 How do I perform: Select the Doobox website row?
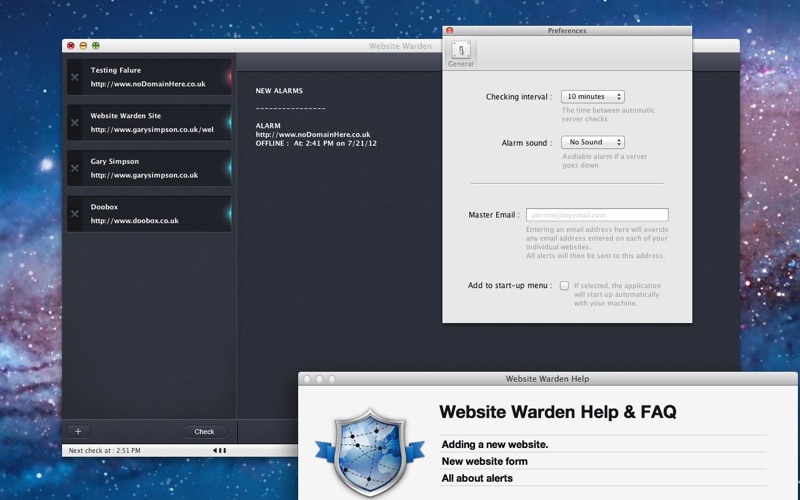[x=149, y=214]
